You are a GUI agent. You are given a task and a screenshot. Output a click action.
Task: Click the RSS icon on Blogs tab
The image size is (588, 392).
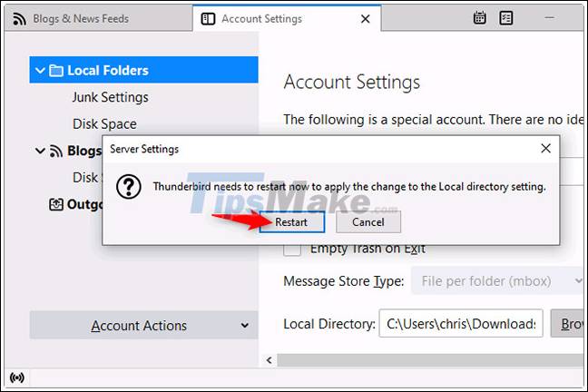tap(19, 19)
